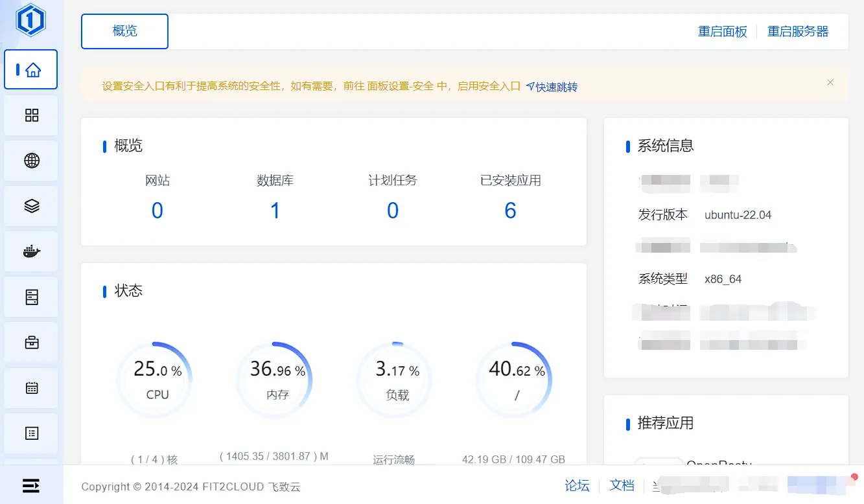The image size is (864, 504).
Task: Click the 数据库 count of 1
Action: point(275,211)
